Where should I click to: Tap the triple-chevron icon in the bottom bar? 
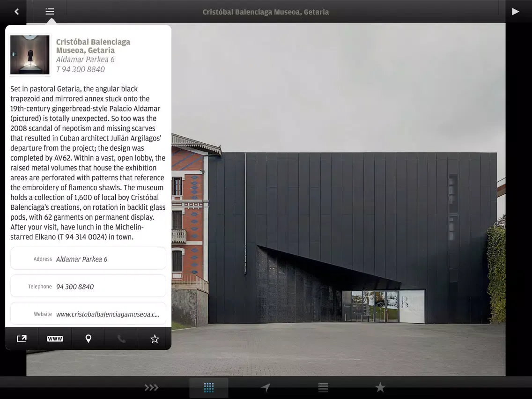click(151, 387)
